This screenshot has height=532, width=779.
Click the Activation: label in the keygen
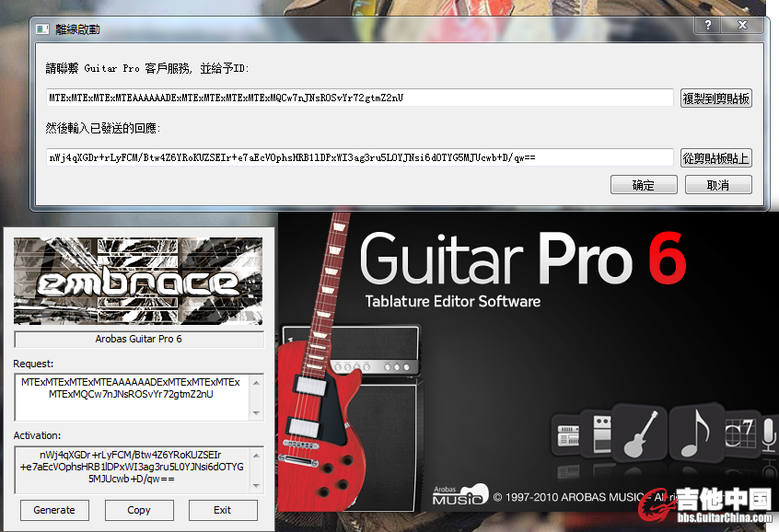[37, 435]
